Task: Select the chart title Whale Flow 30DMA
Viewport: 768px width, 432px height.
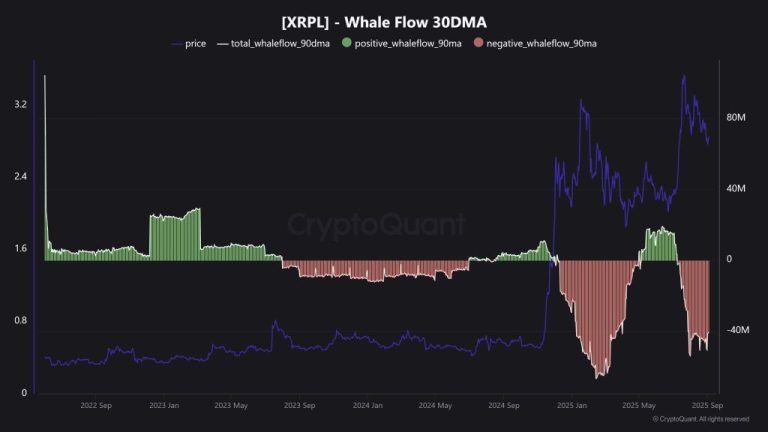Action: point(384,22)
